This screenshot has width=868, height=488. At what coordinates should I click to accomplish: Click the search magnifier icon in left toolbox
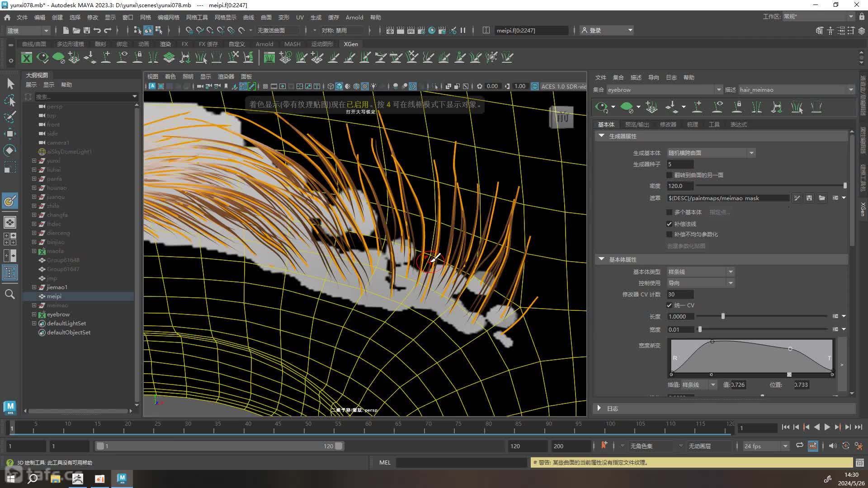[x=9, y=294]
